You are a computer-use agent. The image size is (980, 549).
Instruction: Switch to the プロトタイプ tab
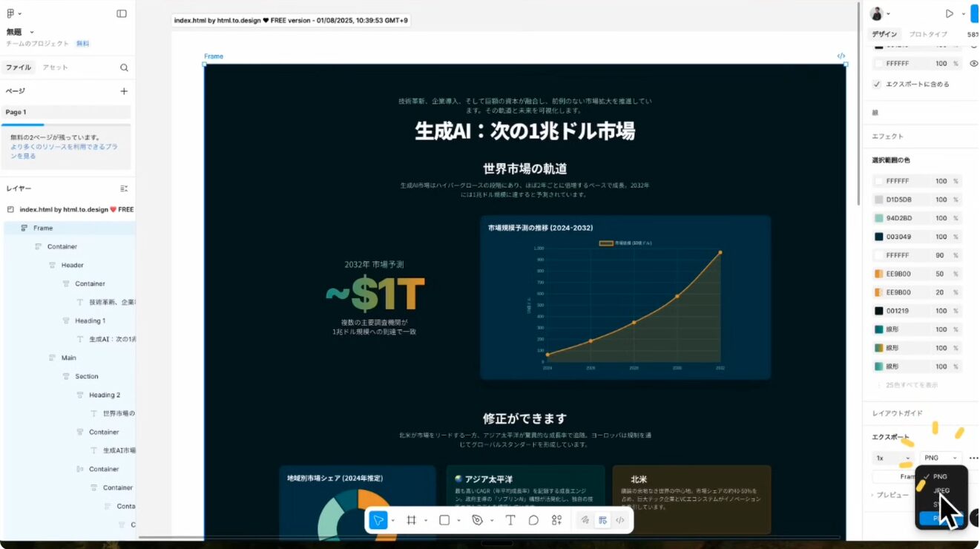[927, 35]
